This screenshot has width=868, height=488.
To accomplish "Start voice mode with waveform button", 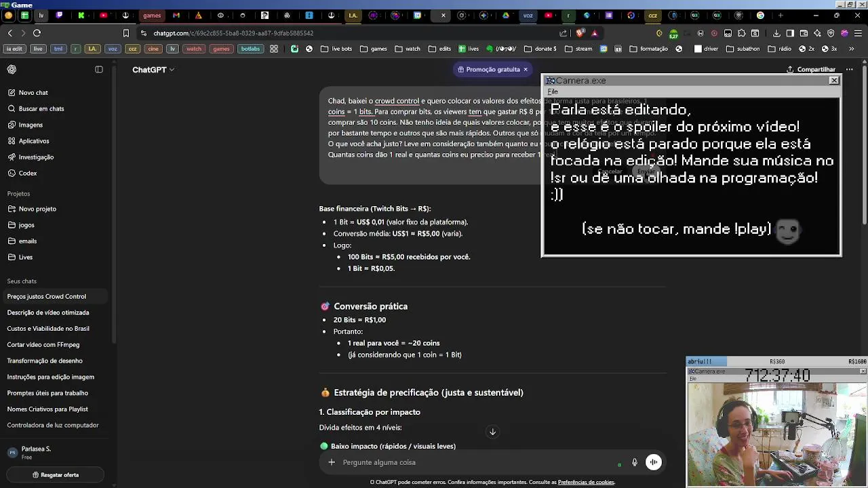I will point(654,462).
